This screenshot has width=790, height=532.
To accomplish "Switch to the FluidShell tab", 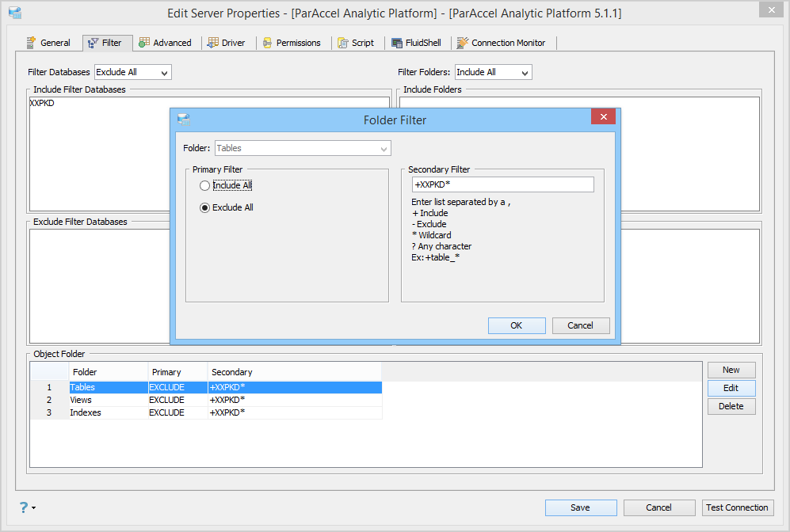I will point(417,43).
